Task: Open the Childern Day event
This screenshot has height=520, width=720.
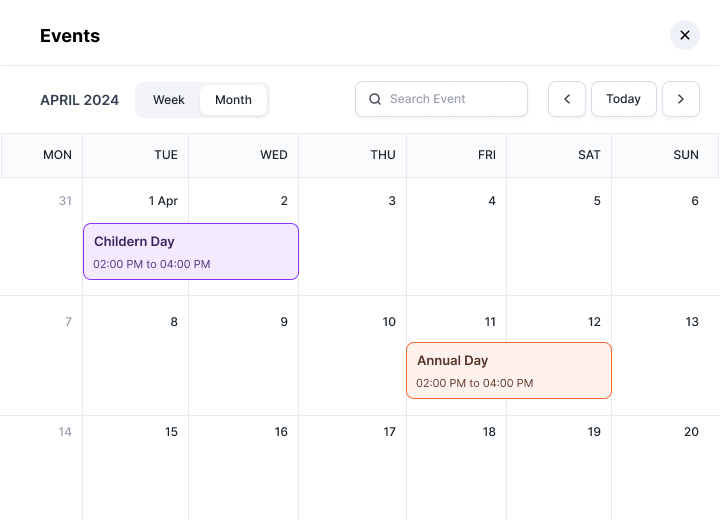Action: (x=190, y=251)
